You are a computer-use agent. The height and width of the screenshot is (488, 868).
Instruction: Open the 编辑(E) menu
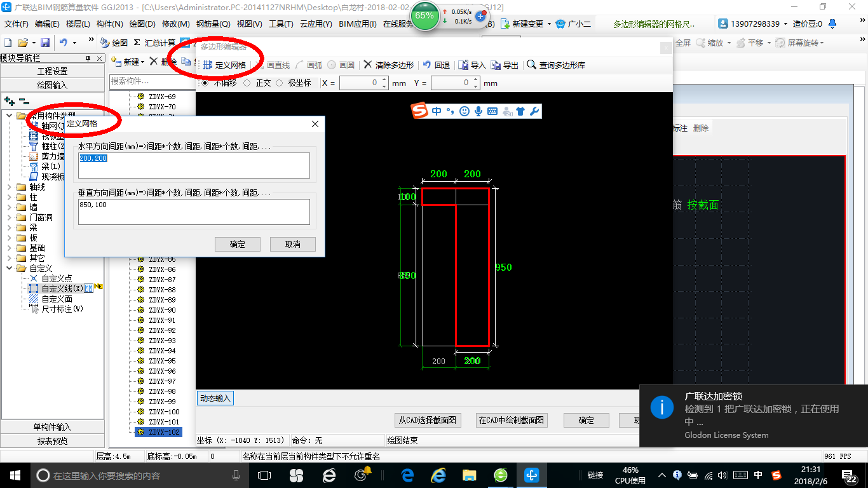click(x=47, y=24)
